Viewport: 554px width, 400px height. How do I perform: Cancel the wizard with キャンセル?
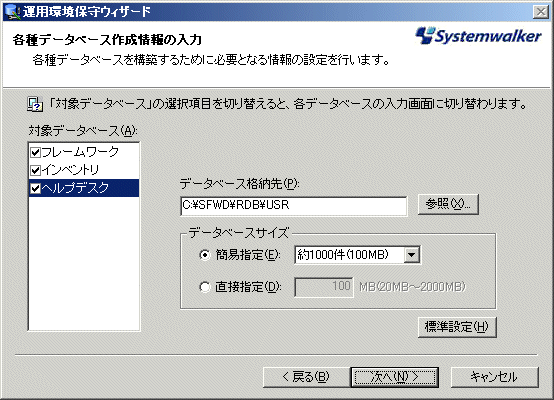pyautogui.click(x=495, y=377)
